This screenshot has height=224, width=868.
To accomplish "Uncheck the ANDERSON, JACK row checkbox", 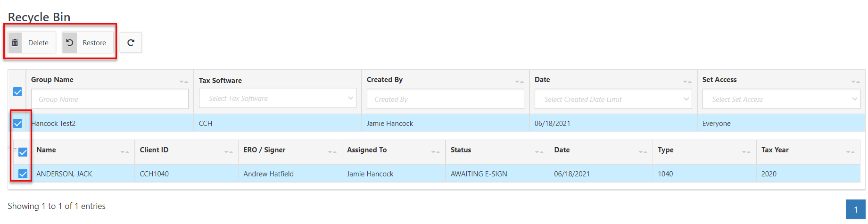I will click(x=23, y=174).
